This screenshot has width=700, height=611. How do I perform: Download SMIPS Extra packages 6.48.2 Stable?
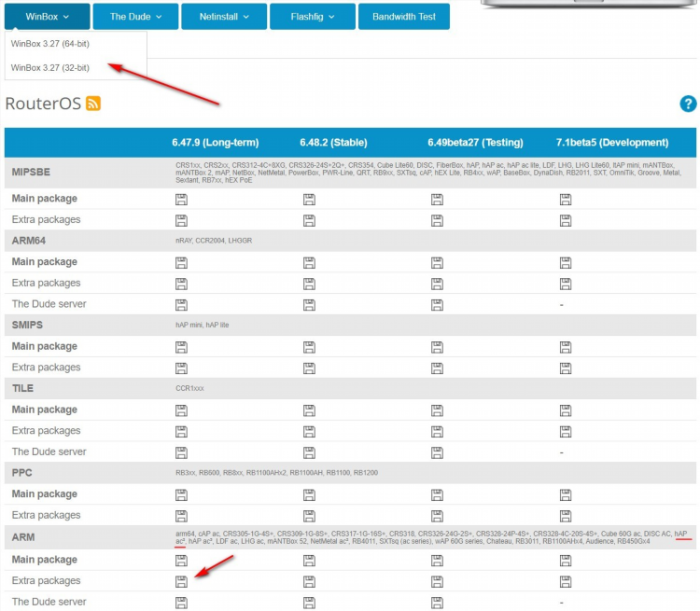coord(309,368)
